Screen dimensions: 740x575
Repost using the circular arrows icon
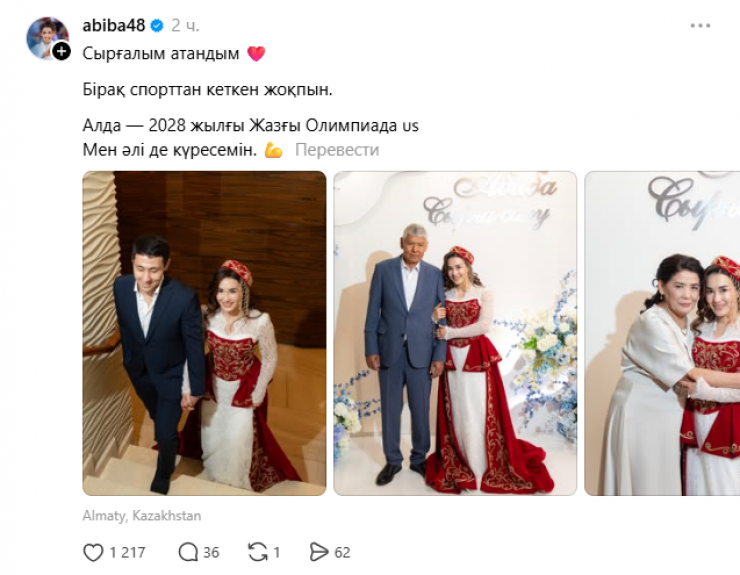[258, 552]
